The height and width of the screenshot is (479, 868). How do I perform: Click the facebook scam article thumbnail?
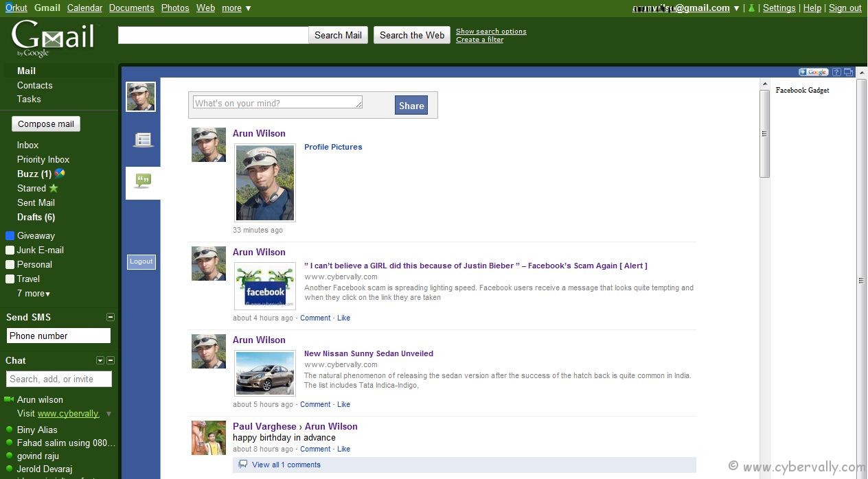[265, 285]
